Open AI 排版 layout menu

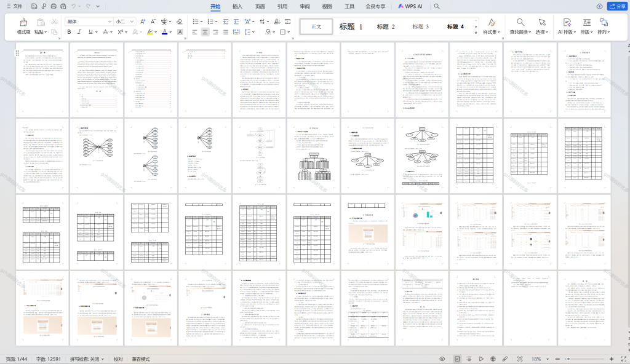pos(567,26)
